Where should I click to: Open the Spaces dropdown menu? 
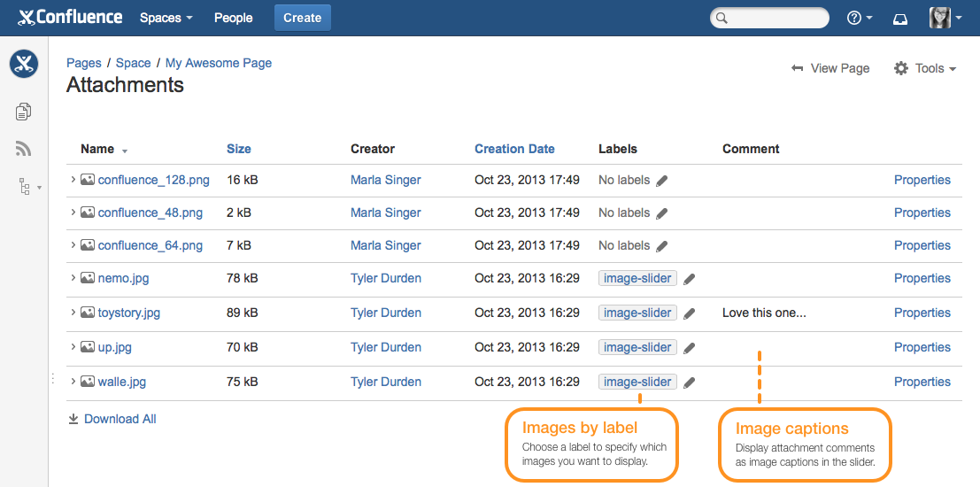(166, 18)
